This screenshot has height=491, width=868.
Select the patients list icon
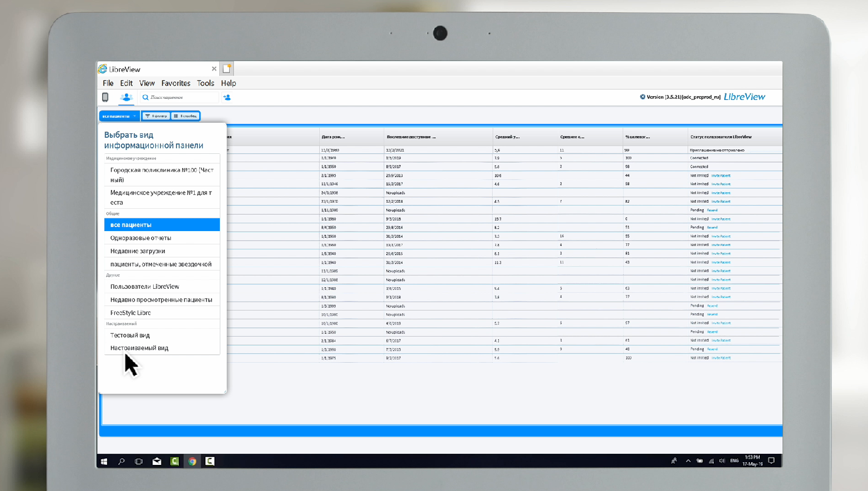(127, 97)
